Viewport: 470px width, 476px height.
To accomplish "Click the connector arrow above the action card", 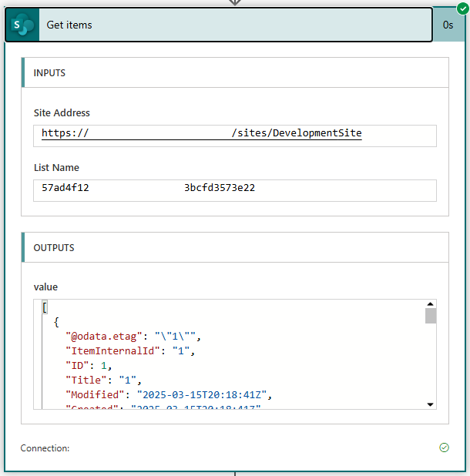I will tap(235, 2).
